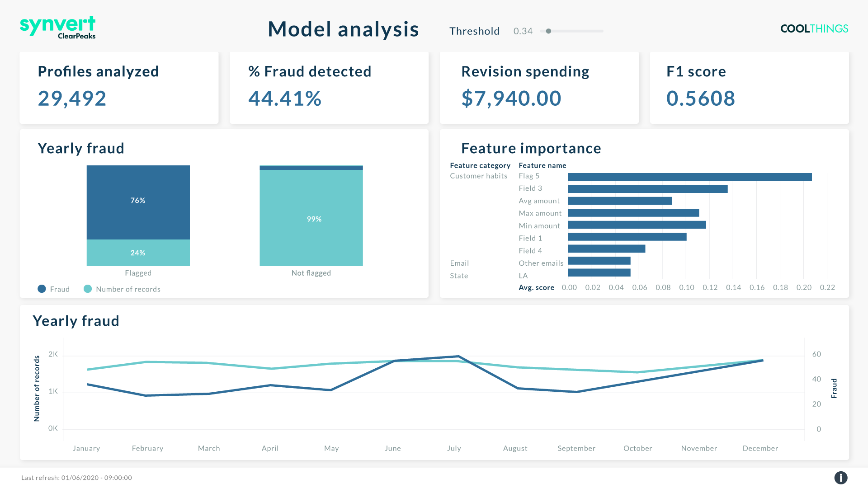Select the Field 3 feature bar
The width and height of the screenshot is (868, 488).
pyautogui.click(x=648, y=189)
